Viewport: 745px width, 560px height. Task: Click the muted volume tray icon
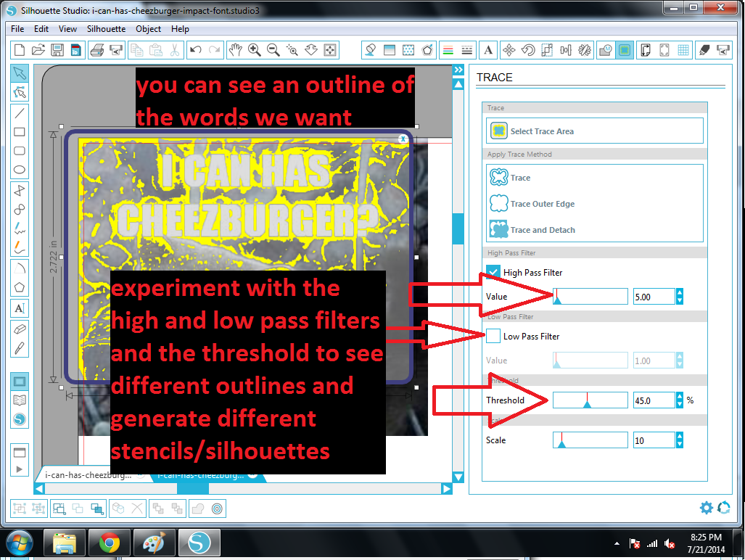670,543
